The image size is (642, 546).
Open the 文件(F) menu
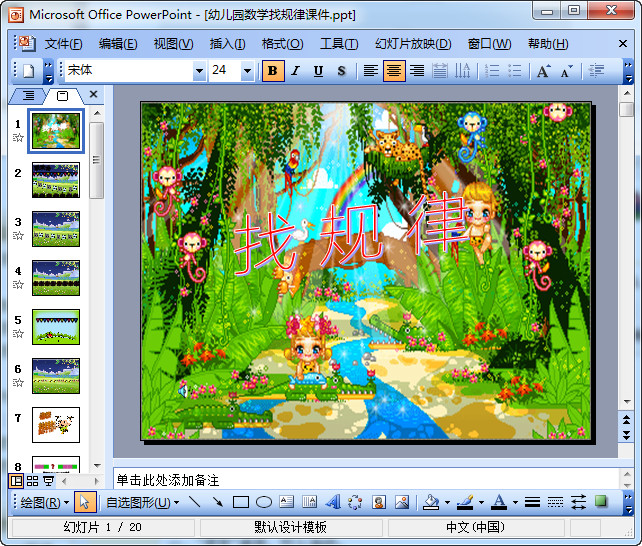(x=63, y=43)
